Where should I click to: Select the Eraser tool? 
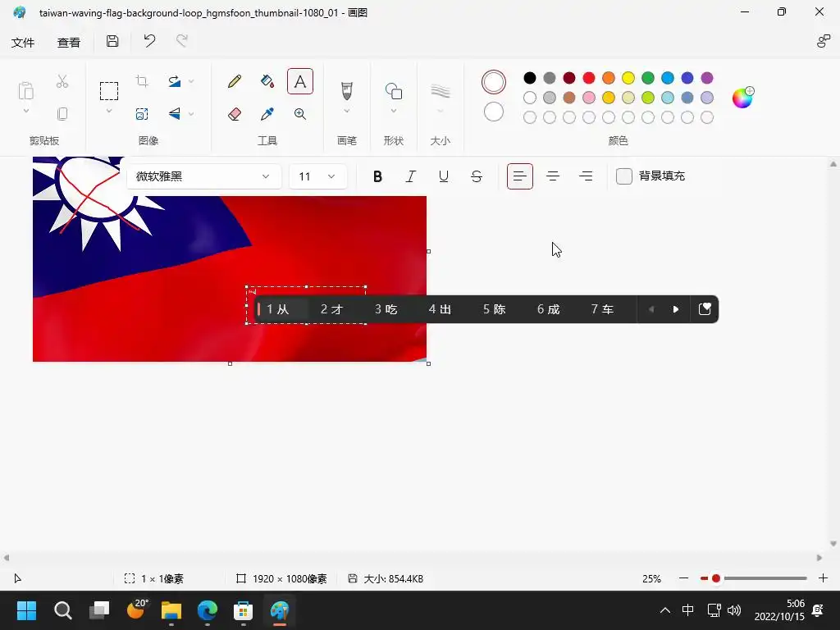pos(235,113)
